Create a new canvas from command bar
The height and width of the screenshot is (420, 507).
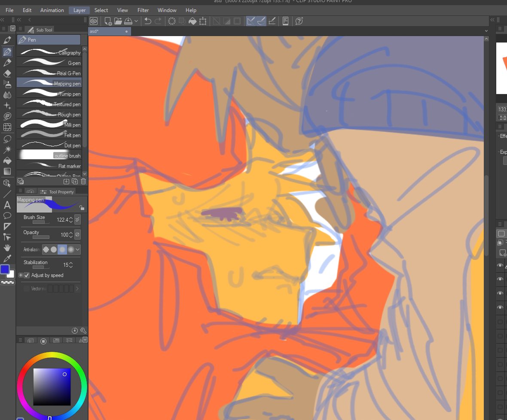click(x=108, y=21)
